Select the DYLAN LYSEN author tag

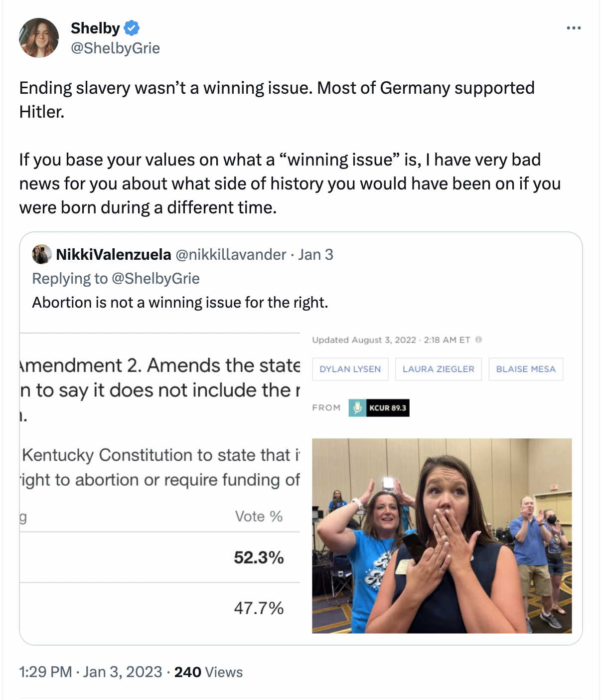tap(350, 369)
